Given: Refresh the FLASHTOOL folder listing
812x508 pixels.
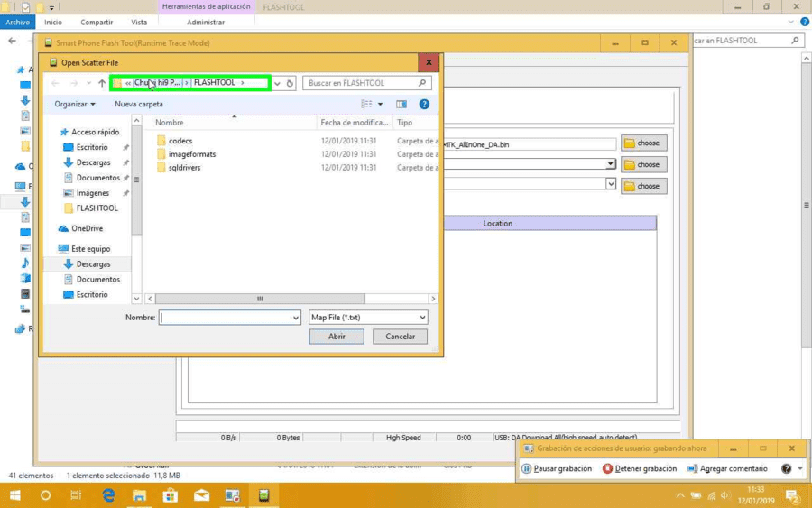Looking at the screenshot, I should point(290,83).
